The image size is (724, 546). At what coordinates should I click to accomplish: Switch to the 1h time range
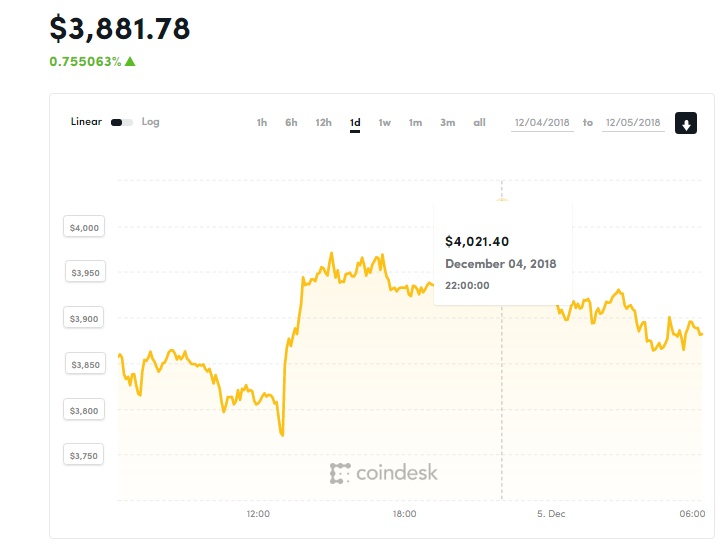[x=262, y=122]
